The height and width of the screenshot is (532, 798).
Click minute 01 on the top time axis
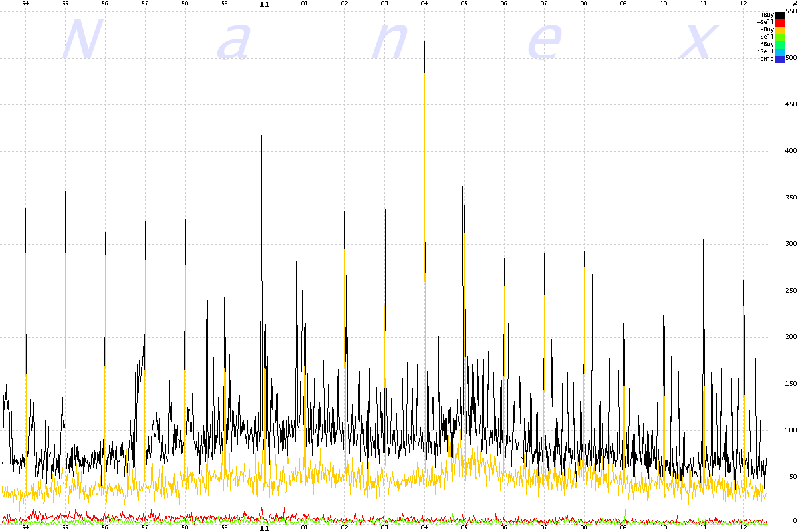click(305, 4)
